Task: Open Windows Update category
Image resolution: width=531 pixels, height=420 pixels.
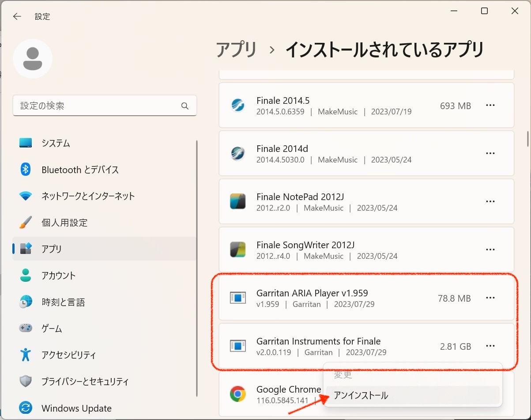Action: click(x=105, y=408)
